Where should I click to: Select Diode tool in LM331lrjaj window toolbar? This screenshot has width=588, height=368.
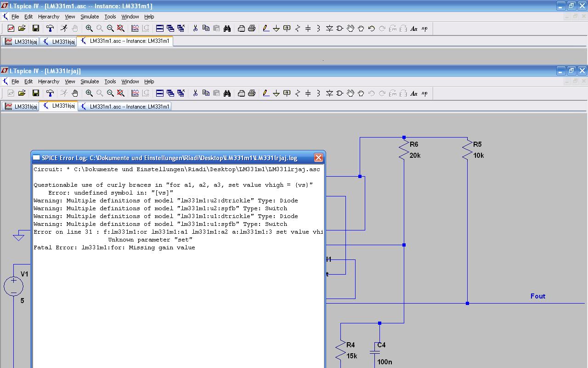coord(329,93)
